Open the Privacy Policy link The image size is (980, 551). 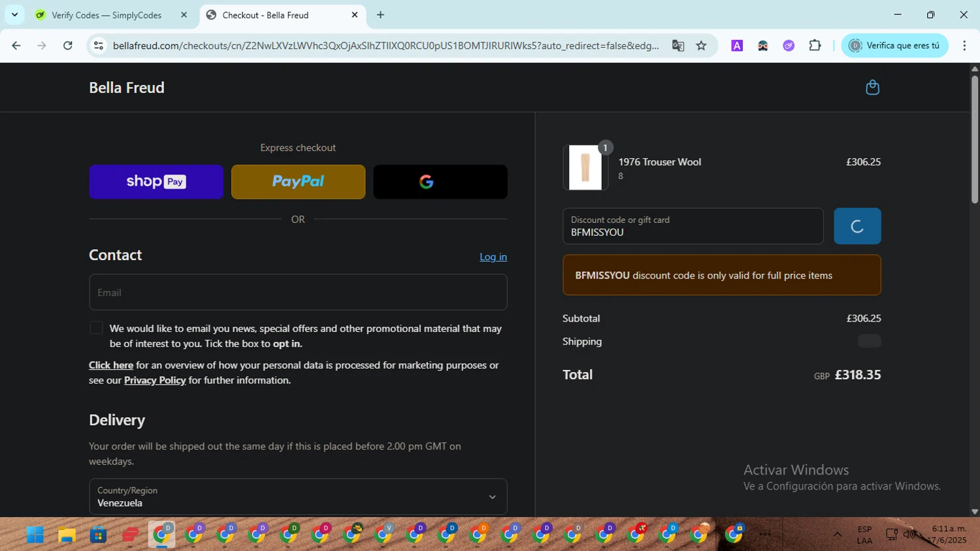point(155,380)
